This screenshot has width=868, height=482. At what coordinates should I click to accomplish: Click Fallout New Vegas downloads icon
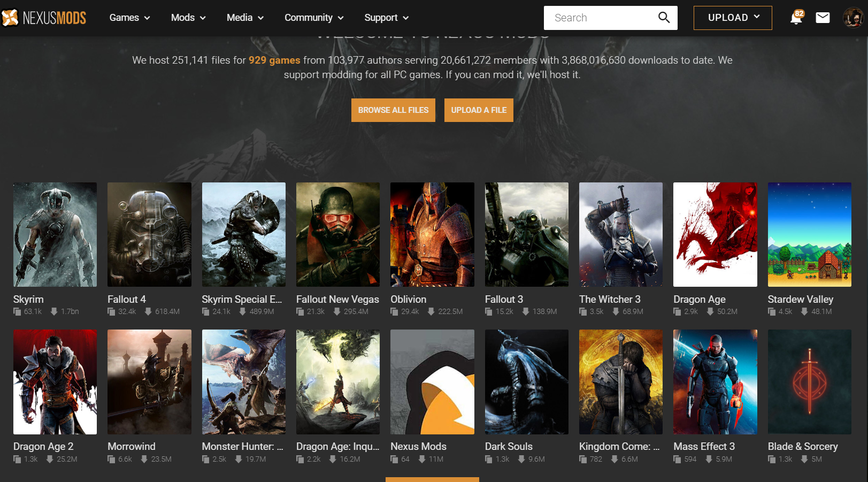point(337,311)
